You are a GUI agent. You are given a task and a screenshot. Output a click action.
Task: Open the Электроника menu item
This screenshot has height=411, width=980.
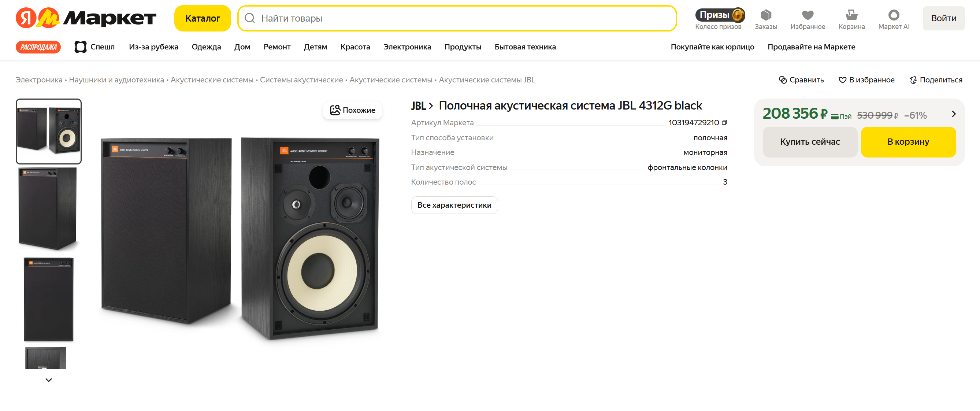[x=407, y=47]
